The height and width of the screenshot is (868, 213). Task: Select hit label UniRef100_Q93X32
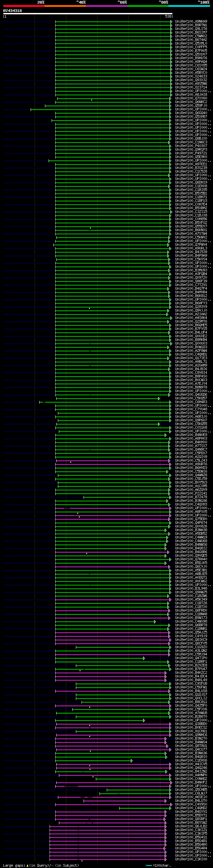pos(191,80)
